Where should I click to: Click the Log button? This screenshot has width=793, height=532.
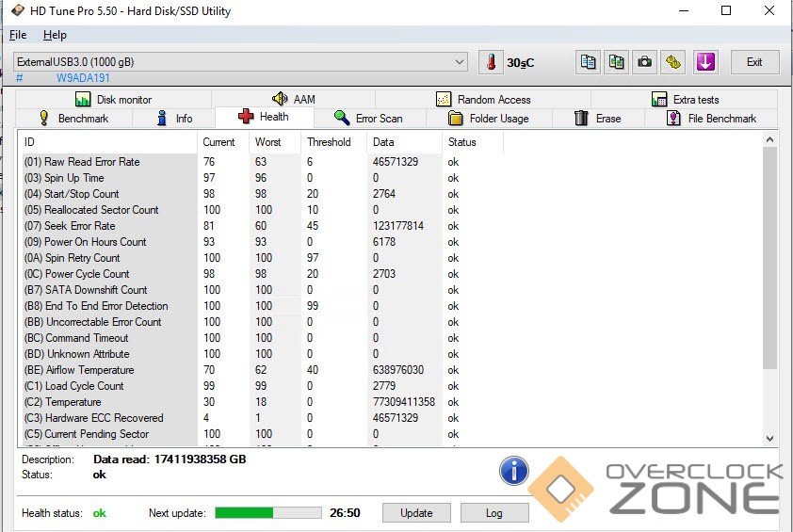494,513
